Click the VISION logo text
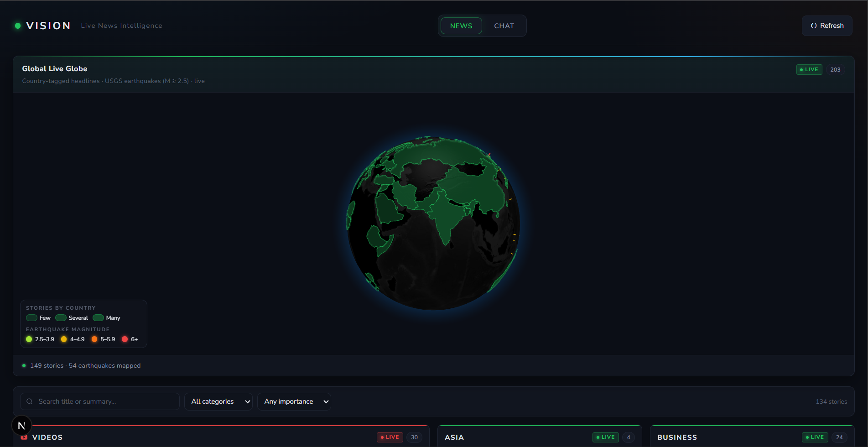Image resolution: width=868 pixels, height=447 pixels. (48, 26)
